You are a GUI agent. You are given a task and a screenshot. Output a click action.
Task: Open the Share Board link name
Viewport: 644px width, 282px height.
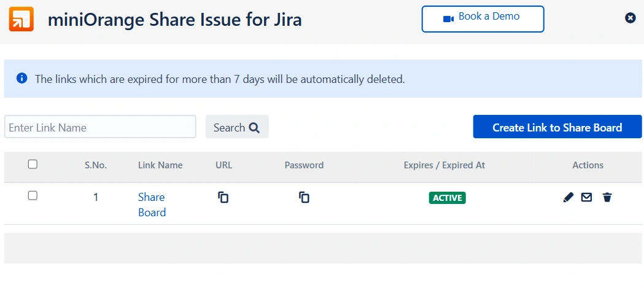click(x=152, y=205)
